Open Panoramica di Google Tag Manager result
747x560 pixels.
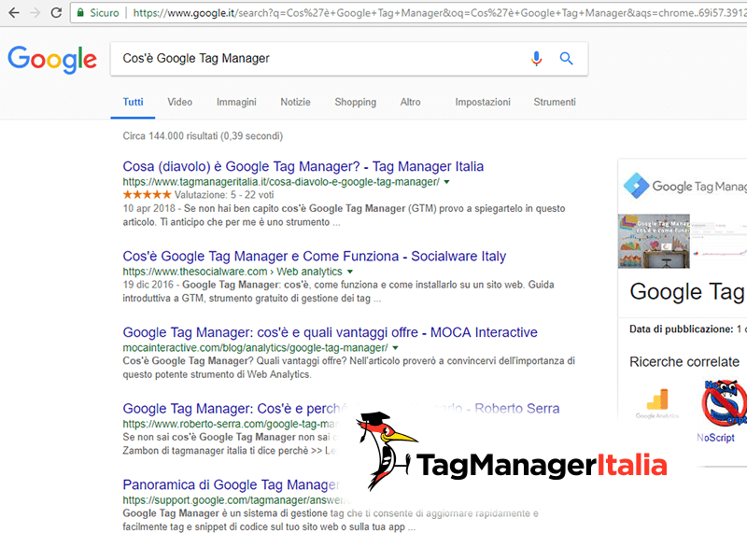pos(231,484)
